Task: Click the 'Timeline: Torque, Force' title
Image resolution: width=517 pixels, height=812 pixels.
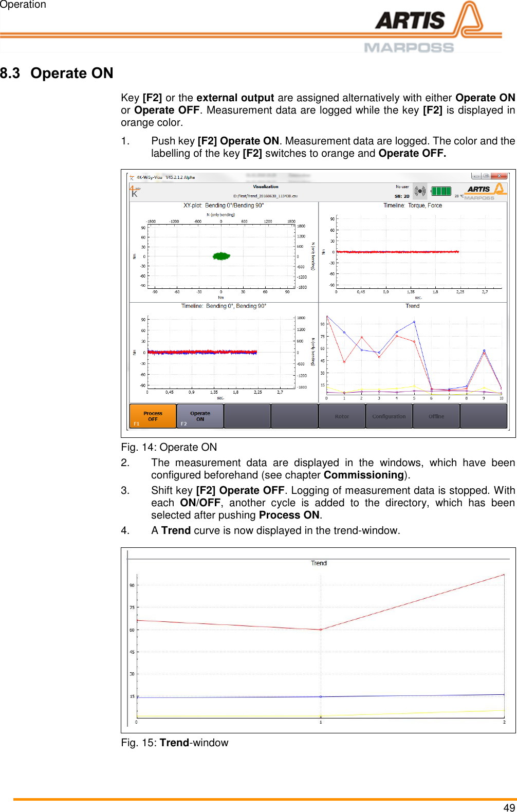Action: click(413, 206)
